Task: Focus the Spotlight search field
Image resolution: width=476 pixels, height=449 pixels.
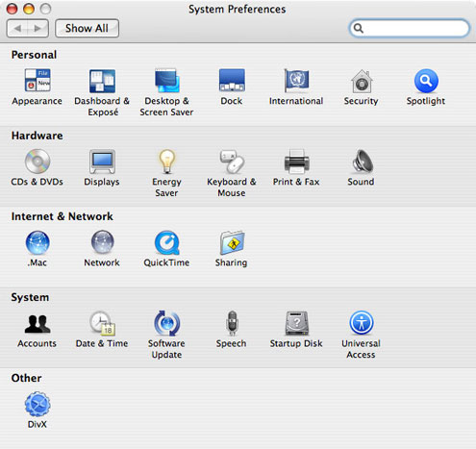Action: pyautogui.click(x=410, y=28)
